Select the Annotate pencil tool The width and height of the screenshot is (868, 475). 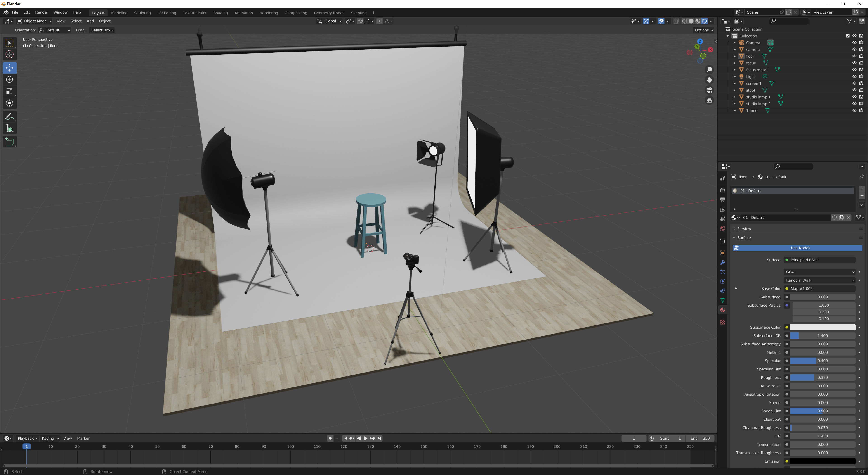(x=9, y=117)
